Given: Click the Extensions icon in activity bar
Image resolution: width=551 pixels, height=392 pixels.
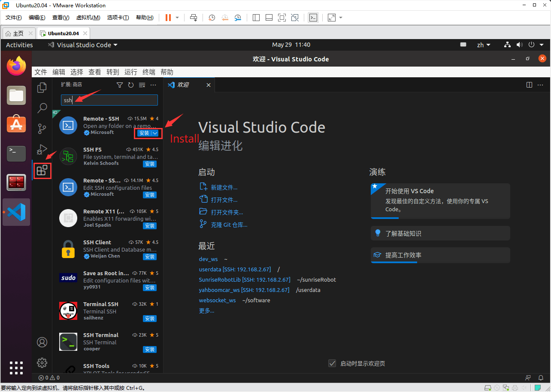Looking at the screenshot, I should 42,170.
